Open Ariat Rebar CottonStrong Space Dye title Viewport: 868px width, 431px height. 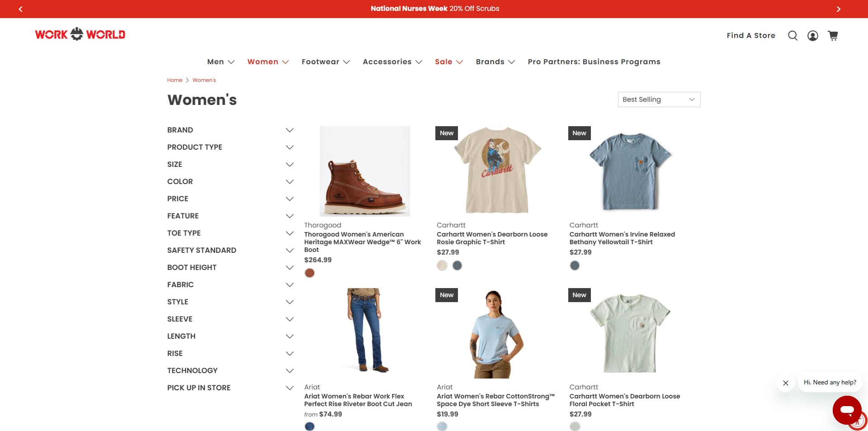pyautogui.click(x=495, y=400)
